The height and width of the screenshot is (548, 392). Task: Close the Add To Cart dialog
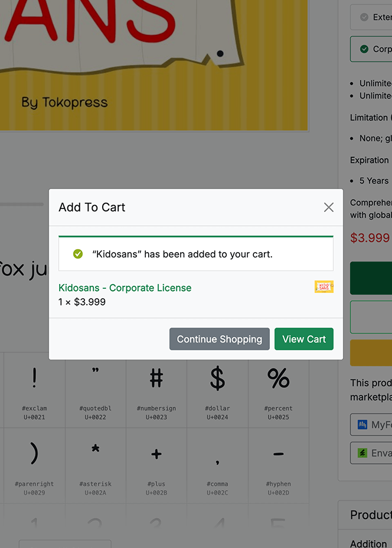click(328, 207)
